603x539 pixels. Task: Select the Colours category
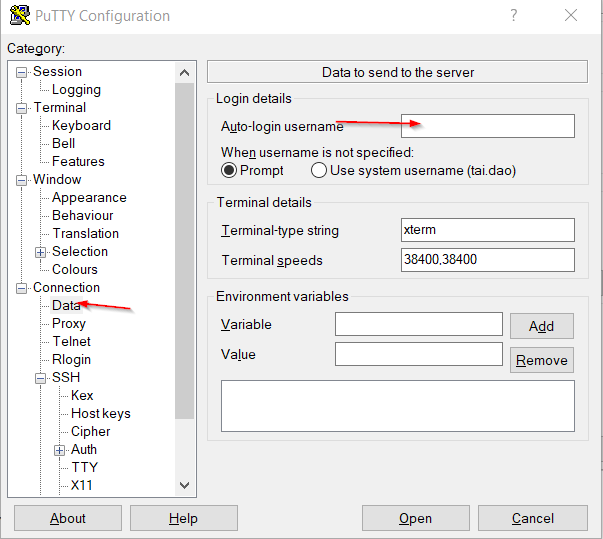[x=75, y=270]
